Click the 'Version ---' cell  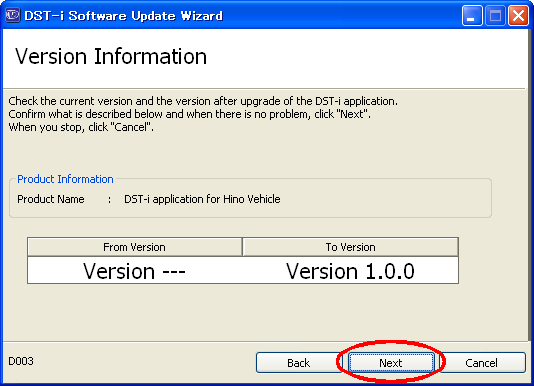point(135,271)
